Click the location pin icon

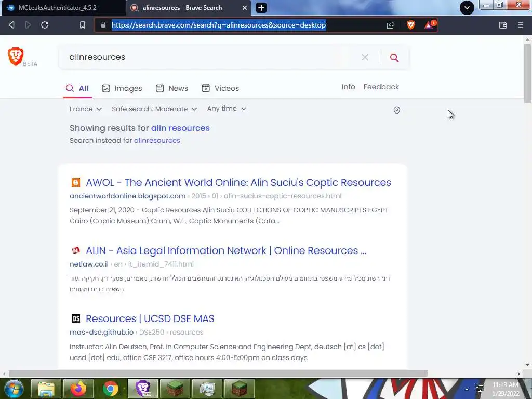click(396, 110)
